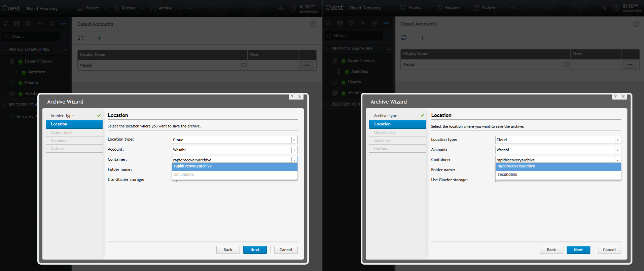The width and height of the screenshot is (644, 271).
Task: Click Cancel in the right Archive Wizard
Action: [x=609, y=250]
